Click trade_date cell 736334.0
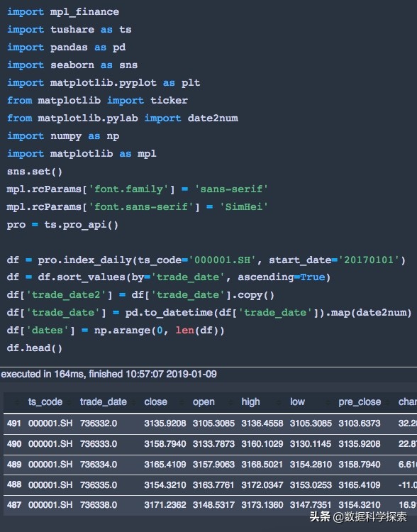Viewport: 417px width, 532px height. click(99, 465)
